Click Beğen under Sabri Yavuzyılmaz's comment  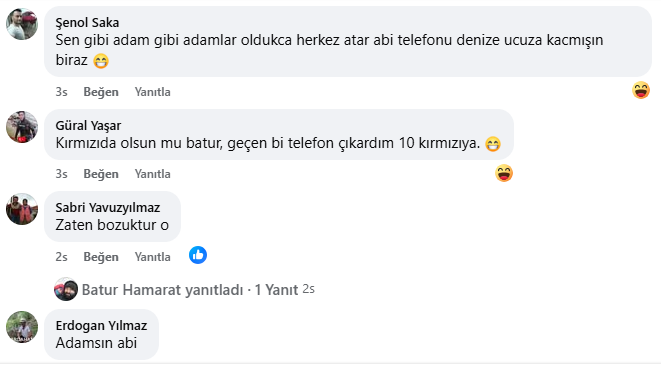[x=101, y=257]
